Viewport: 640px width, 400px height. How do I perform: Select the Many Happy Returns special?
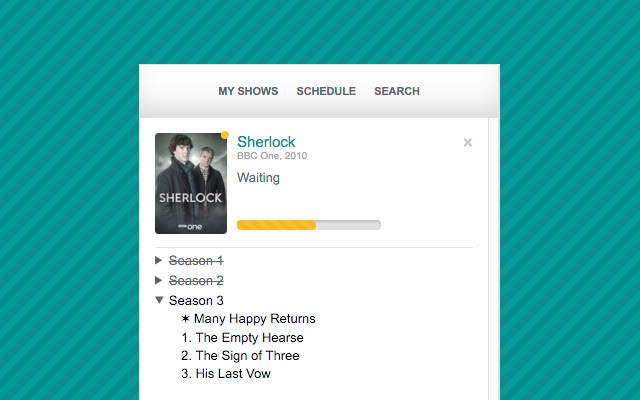click(254, 319)
